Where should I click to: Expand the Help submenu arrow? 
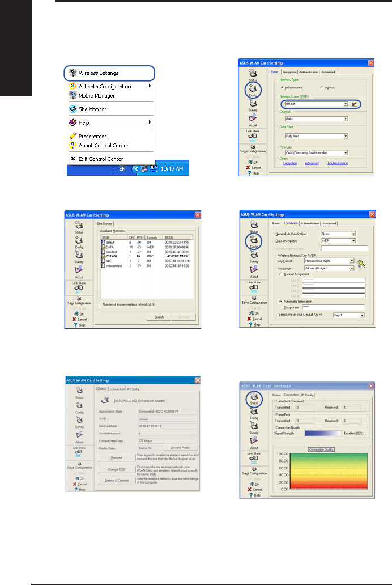tap(150, 122)
